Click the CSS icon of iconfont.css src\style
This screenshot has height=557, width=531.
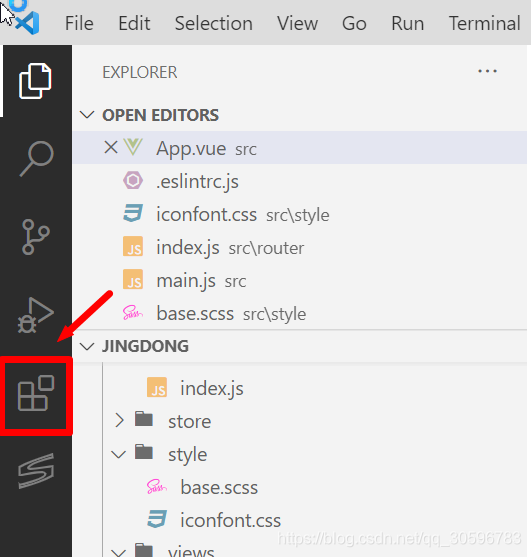point(133,213)
